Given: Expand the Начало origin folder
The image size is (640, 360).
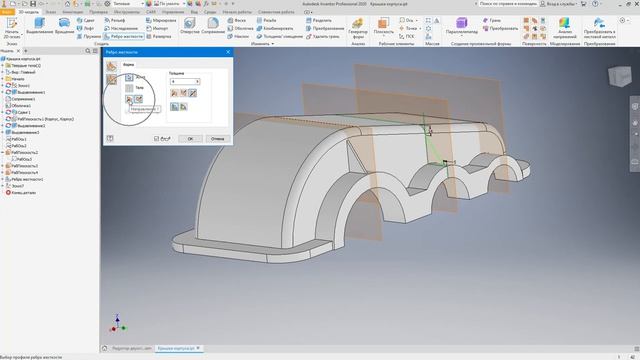Looking at the screenshot, I should click(2, 79).
